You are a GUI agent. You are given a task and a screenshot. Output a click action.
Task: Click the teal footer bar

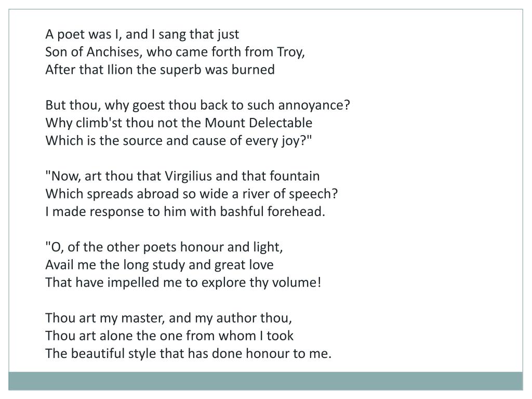click(265, 381)
